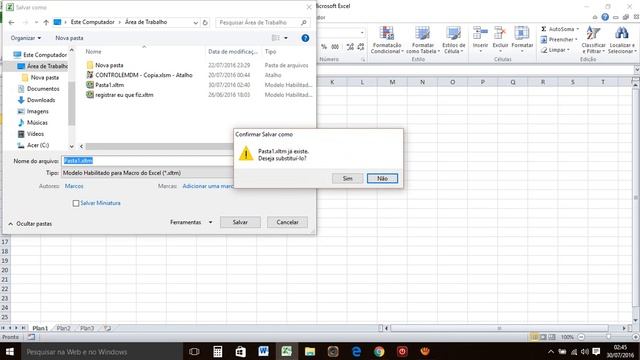This screenshot has width=640, height=360.
Task: Sort by the Nome column header
Action: point(93,52)
